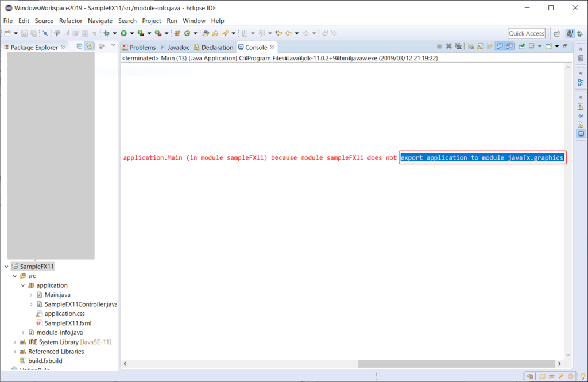This screenshot has height=382, width=588.
Task: Launch Debug mode with the bug icon
Action: point(107,33)
